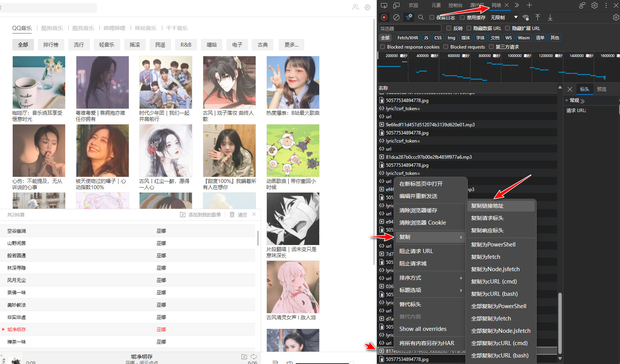
Task: Check 第三方请求 checkbox
Action: point(491,47)
